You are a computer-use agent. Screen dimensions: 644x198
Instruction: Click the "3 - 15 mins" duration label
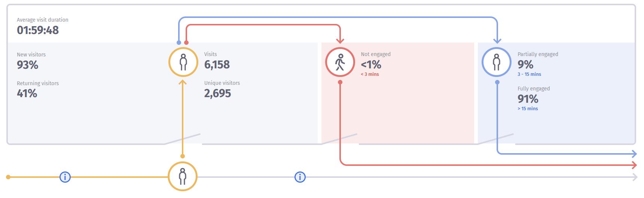click(x=529, y=74)
